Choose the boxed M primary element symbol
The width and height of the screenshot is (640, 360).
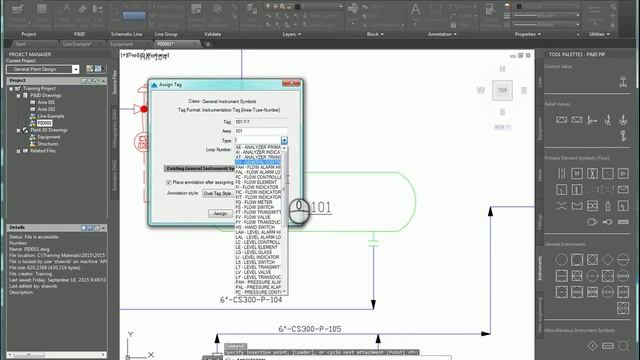577,173
